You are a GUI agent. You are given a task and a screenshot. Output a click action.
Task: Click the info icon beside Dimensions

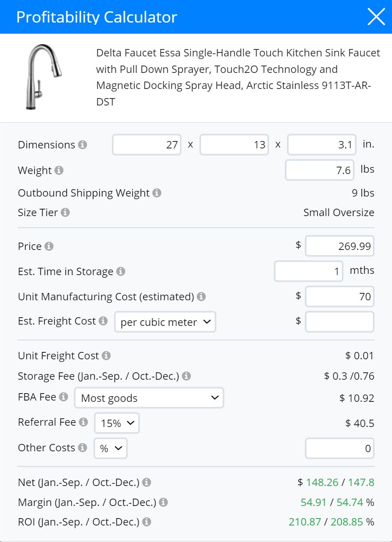coord(82,145)
